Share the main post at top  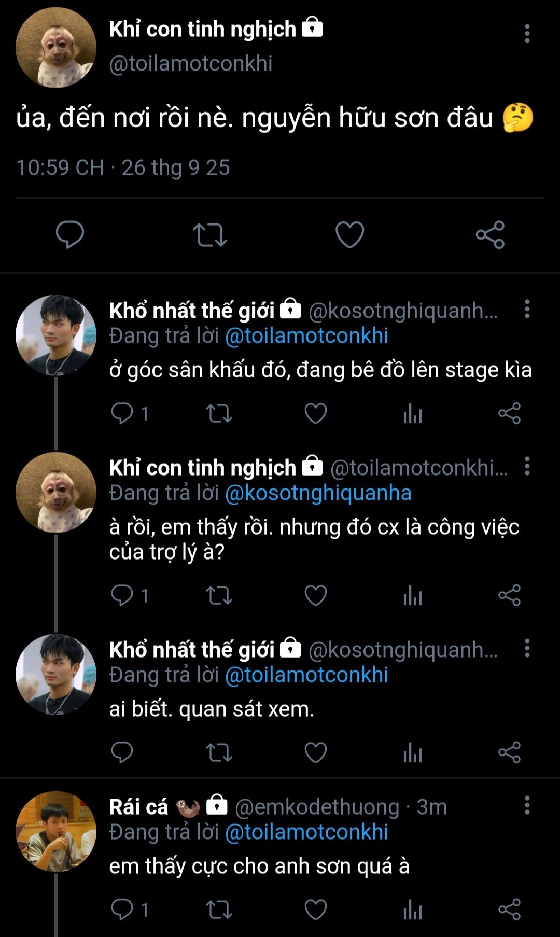pyautogui.click(x=490, y=235)
